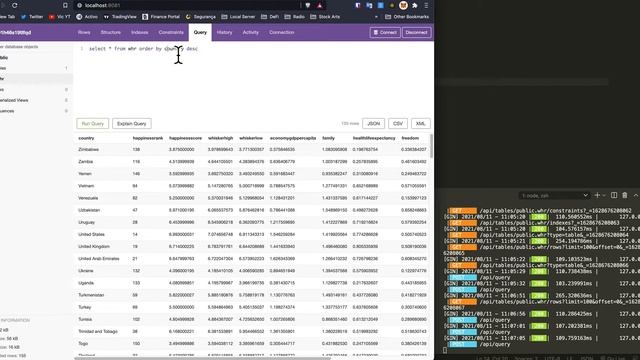Image resolution: width=640 pixels, height=360 pixels.
Task: Open the Local Server bookmarks folder
Action: [x=238, y=17]
